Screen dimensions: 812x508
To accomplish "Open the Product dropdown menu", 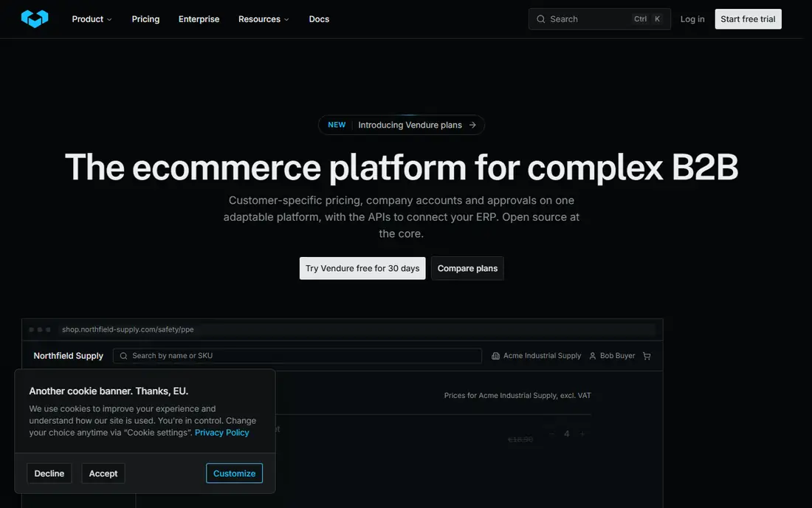I will (92, 19).
